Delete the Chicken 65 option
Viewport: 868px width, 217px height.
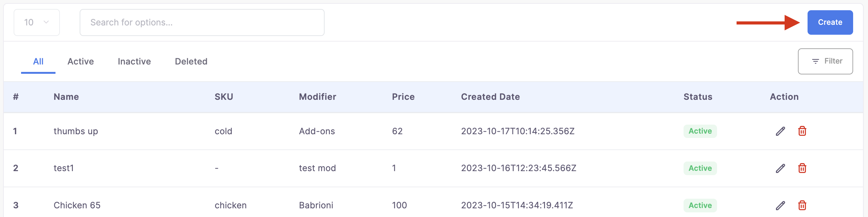[x=802, y=205]
